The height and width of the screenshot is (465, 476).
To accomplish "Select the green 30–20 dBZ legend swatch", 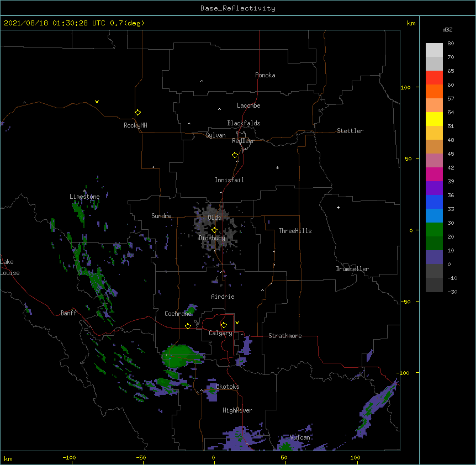I will click(x=434, y=230).
